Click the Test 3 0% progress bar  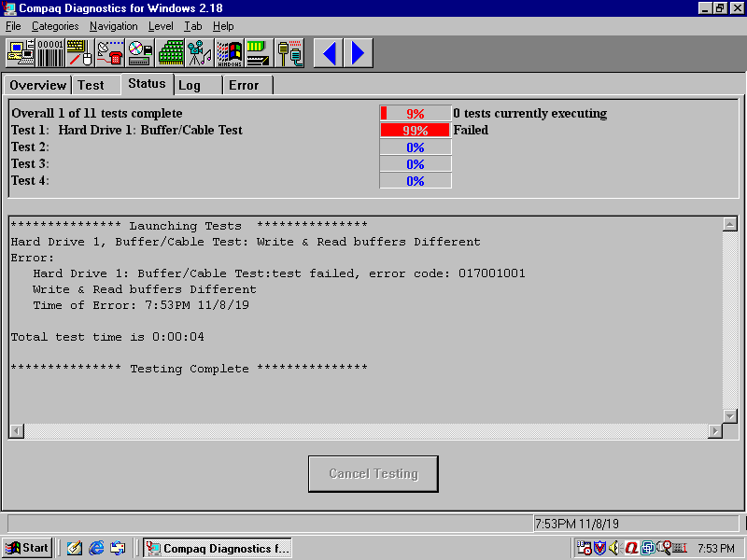416,164
